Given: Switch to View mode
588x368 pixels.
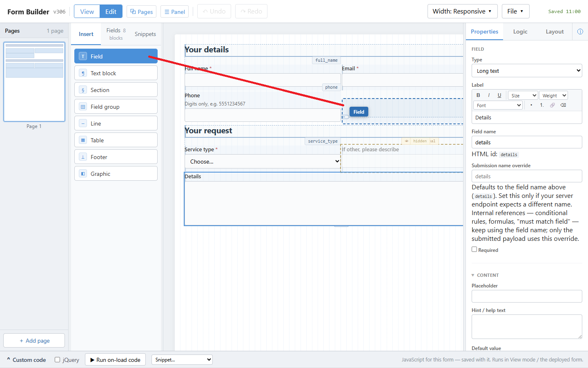Looking at the screenshot, I should pos(87,11).
